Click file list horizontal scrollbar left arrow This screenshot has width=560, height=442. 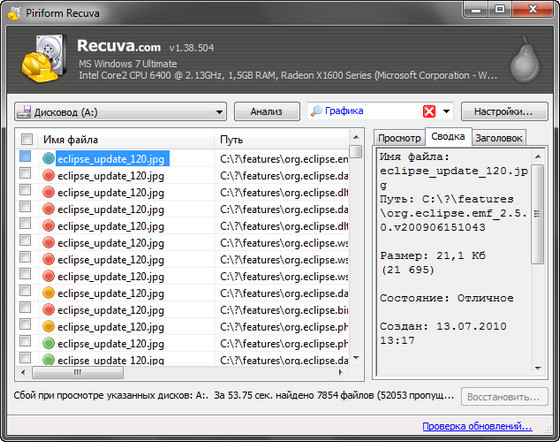tap(23, 372)
